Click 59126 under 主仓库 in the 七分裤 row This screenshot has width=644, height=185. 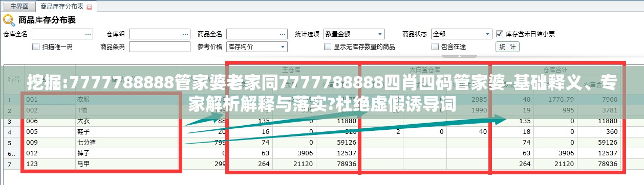(347, 142)
